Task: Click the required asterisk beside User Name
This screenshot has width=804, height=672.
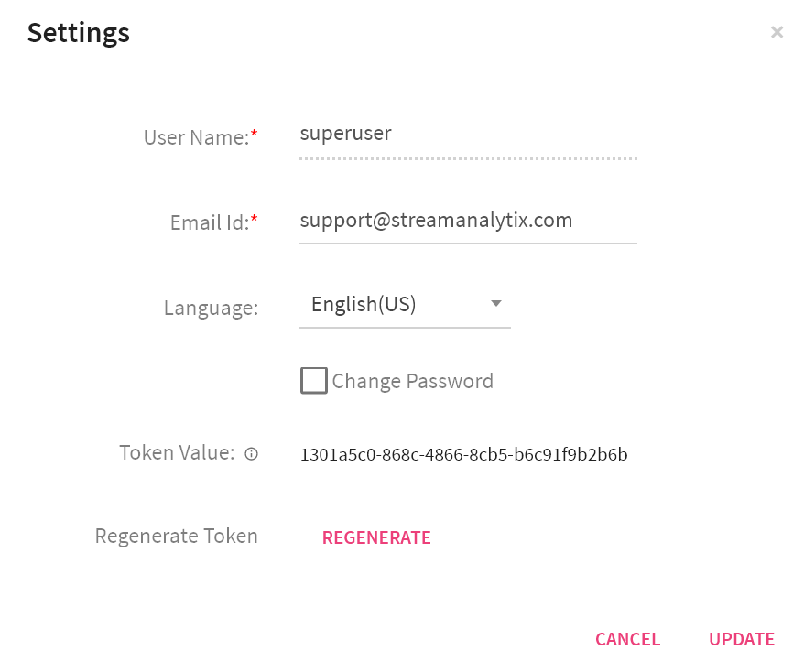Action: click(255, 131)
